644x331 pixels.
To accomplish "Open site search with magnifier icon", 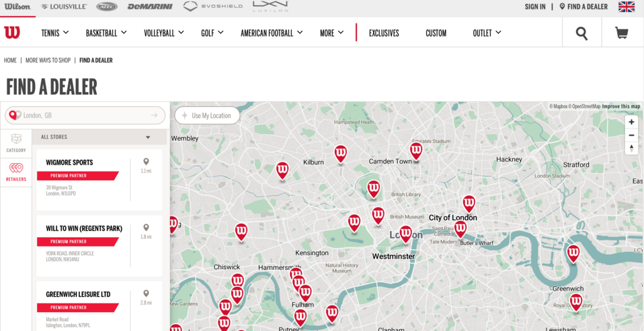I will [581, 33].
